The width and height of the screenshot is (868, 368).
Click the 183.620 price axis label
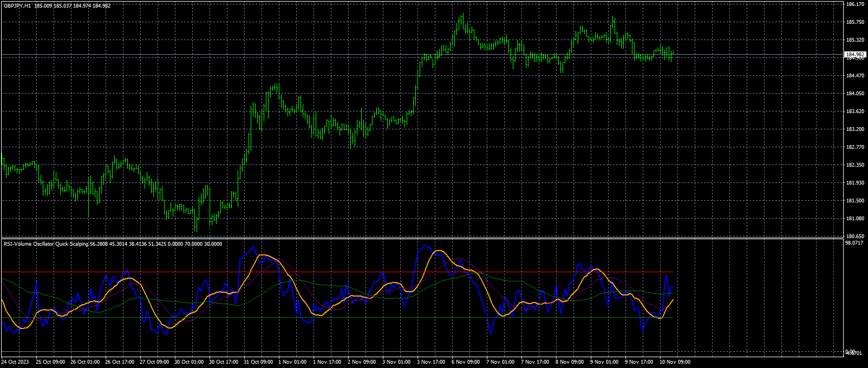[x=855, y=111]
